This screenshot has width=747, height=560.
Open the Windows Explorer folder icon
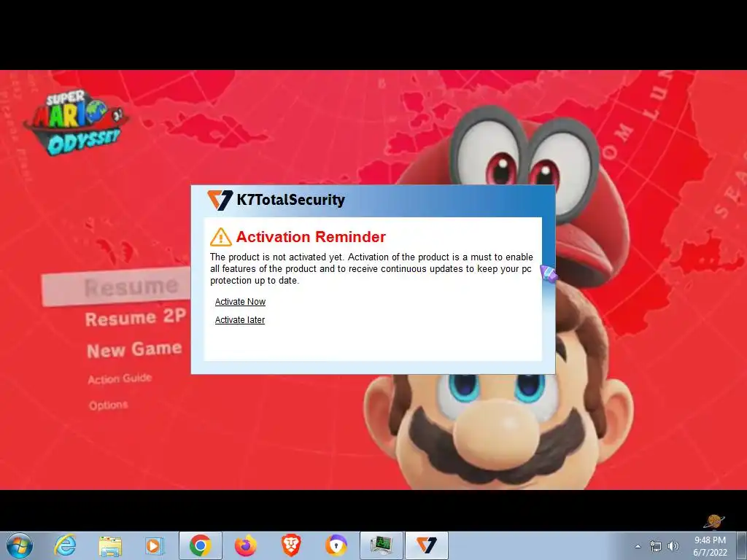(x=110, y=545)
